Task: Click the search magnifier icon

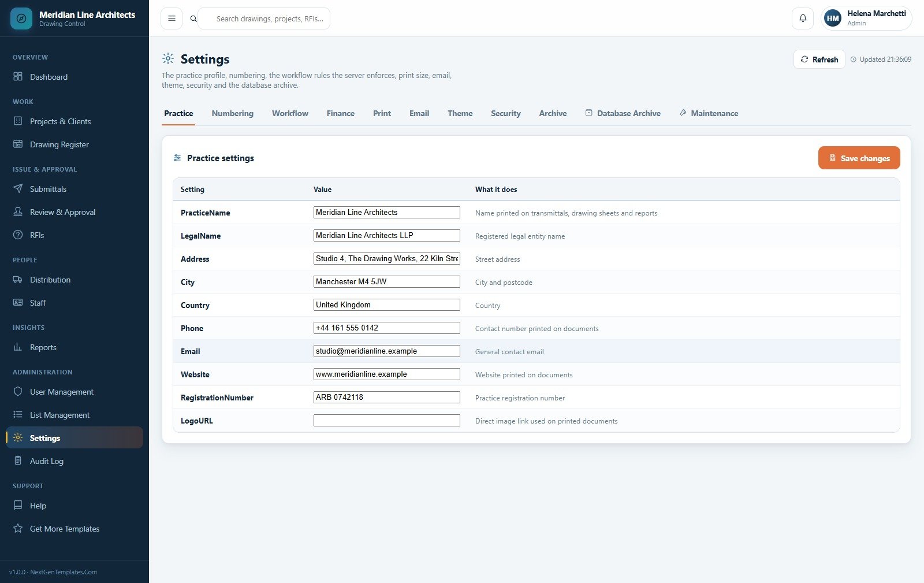Action: (x=193, y=19)
